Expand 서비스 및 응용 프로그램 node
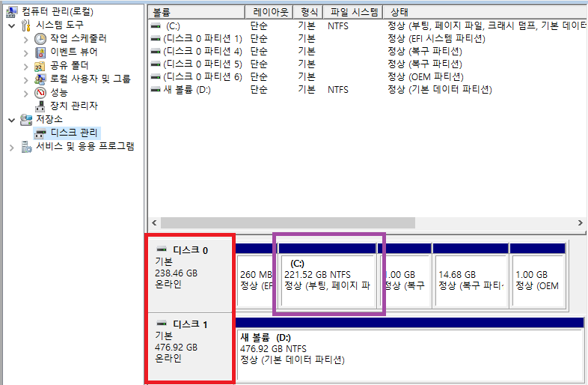This screenshot has height=385, width=588. point(12,148)
